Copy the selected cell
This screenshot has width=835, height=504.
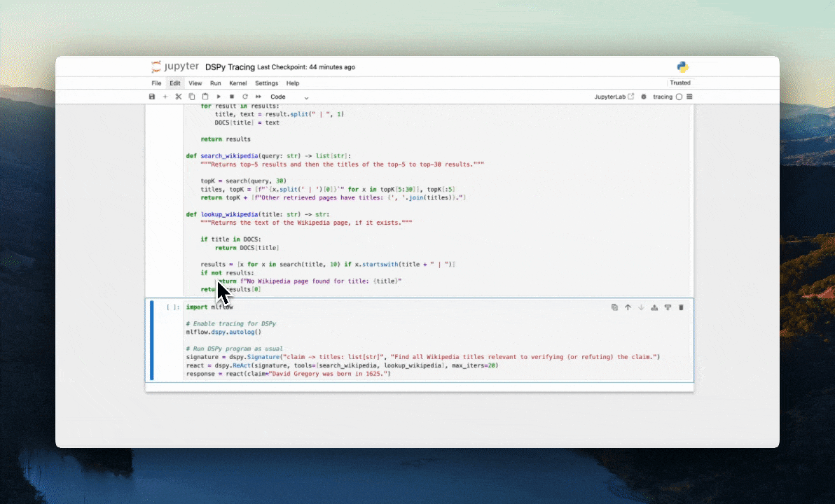tap(191, 97)
